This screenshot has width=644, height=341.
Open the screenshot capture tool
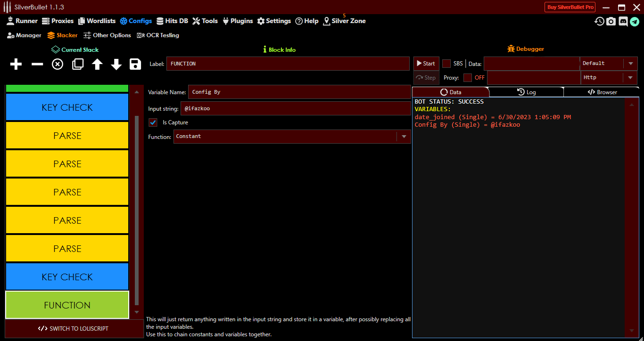[611, 21]
